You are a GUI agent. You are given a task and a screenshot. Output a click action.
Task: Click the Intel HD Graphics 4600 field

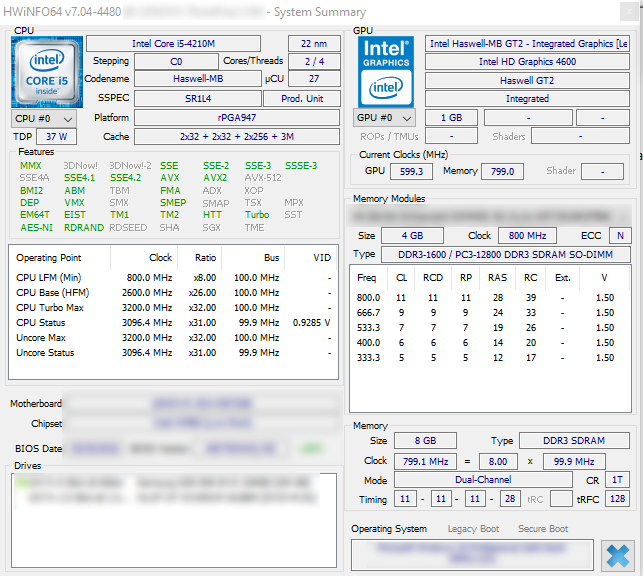click(527, 61)
